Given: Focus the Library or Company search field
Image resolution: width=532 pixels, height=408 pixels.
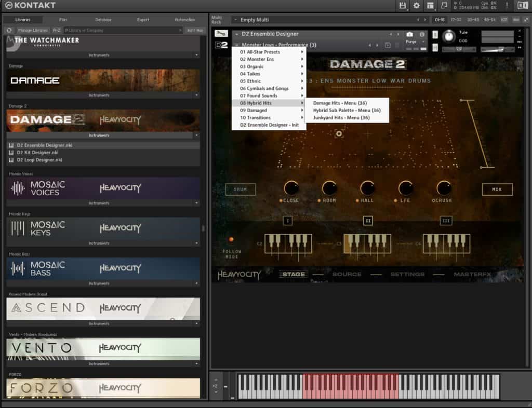Looking at the screenshot, I should tap(123, 30).
